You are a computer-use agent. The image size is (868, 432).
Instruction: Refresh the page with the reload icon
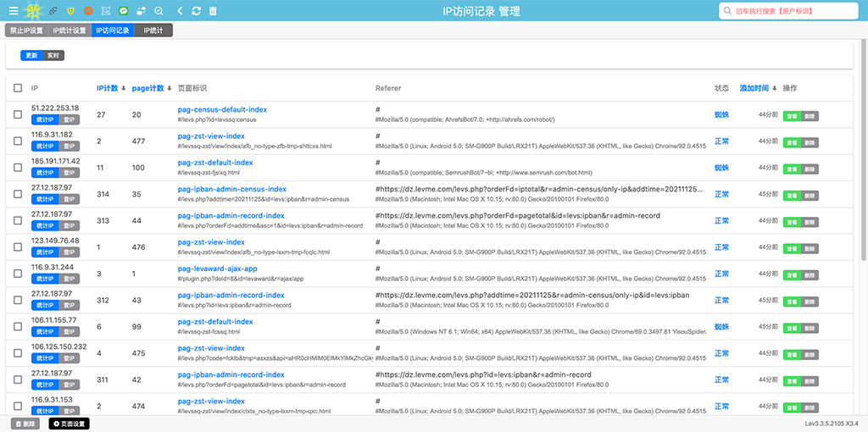pos(196,11)
